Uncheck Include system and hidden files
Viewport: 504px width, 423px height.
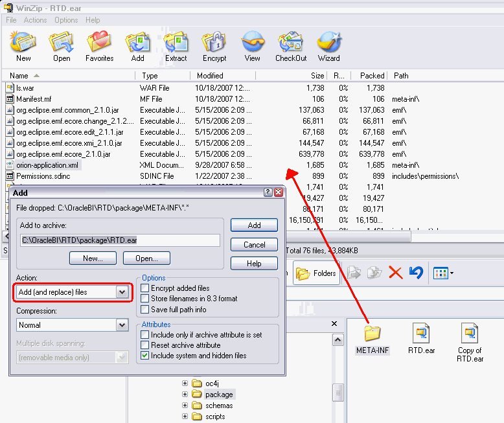click(145, 356)
